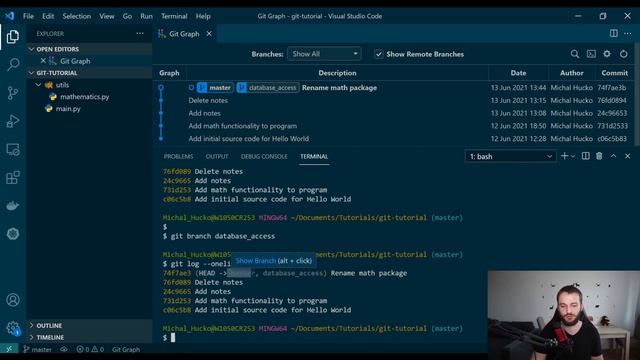Click the eye icon in status bar
Viewport: 640px width, 360px height.
coord(64,349)
